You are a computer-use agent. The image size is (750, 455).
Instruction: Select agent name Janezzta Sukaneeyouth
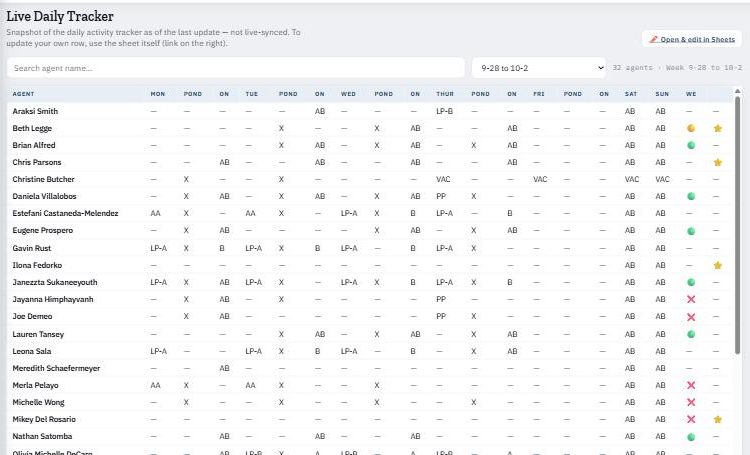(x=55, y=282)
